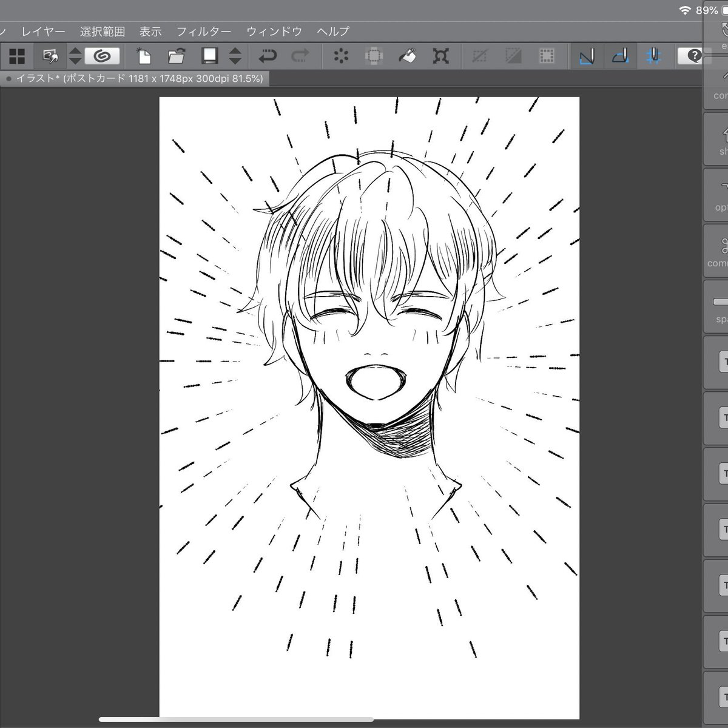728x728 pixels.
Task: Open the ヘルプ menu
Action: pyautogui.click(x=333, y=32)
